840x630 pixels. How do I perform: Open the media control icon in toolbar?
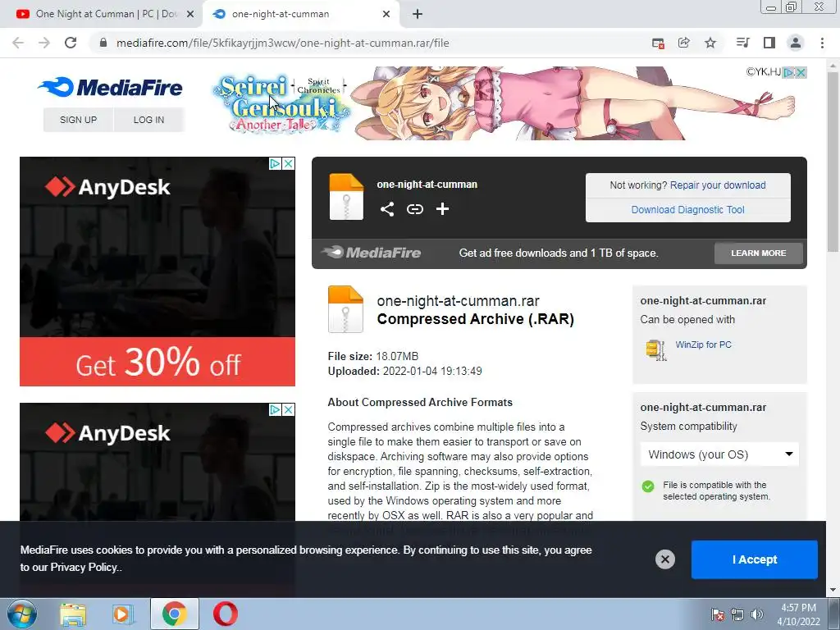coord(742,43)
